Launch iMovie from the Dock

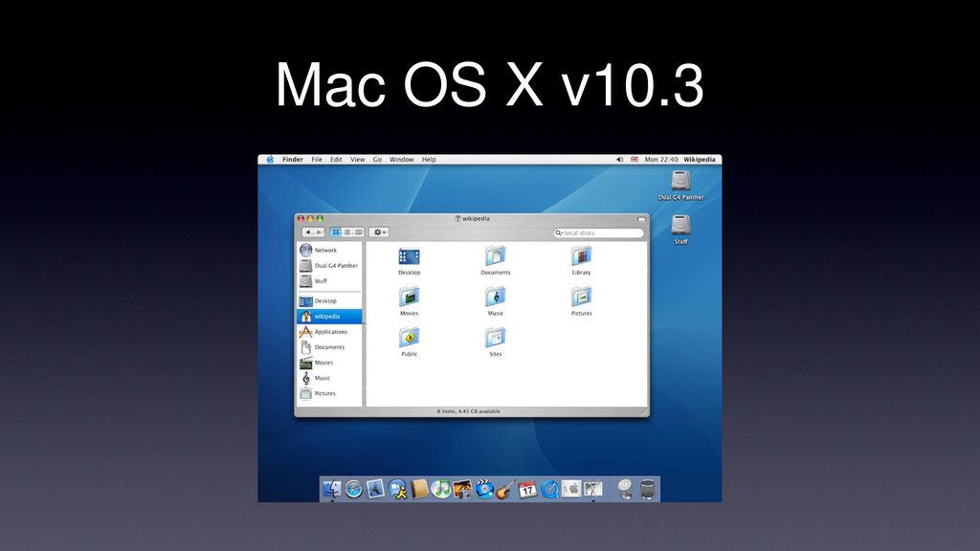click(x=484, y=489)
